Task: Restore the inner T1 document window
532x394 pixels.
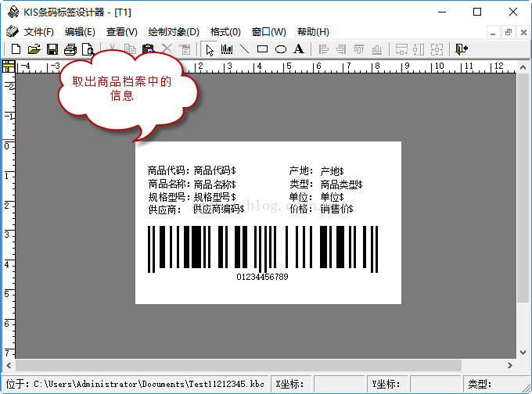Action: [x=508, y=33]
